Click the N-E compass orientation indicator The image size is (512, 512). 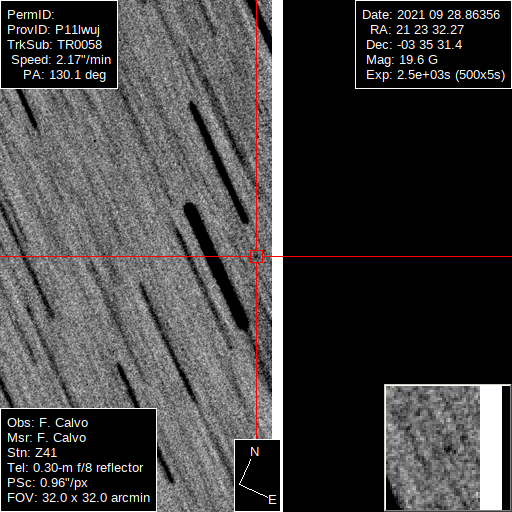[x=257, y=476]
